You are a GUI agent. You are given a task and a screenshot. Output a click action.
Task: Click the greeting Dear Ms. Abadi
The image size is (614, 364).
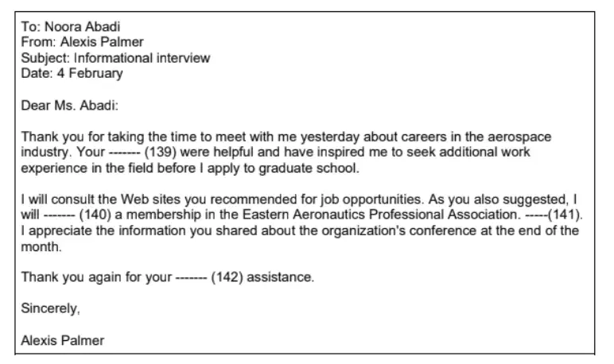tap(69, 105)
